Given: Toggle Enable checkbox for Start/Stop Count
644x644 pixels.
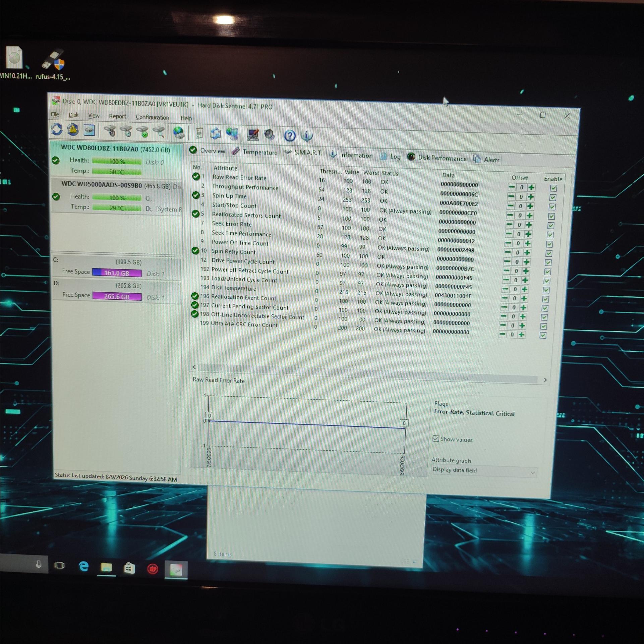Looking at the screenshot, I should 551,216.
